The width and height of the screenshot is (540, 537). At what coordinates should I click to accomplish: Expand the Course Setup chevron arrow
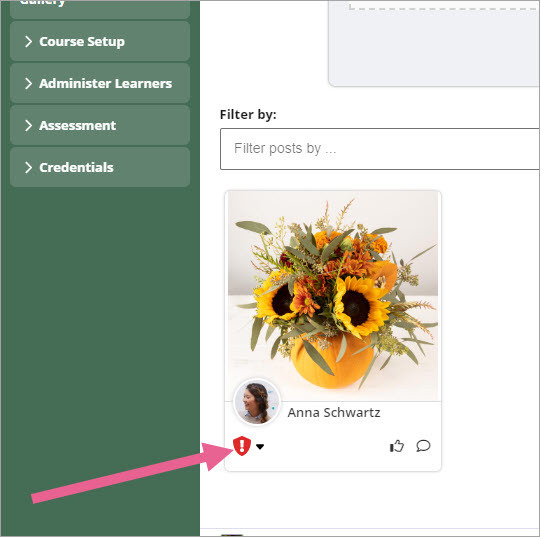29,41
